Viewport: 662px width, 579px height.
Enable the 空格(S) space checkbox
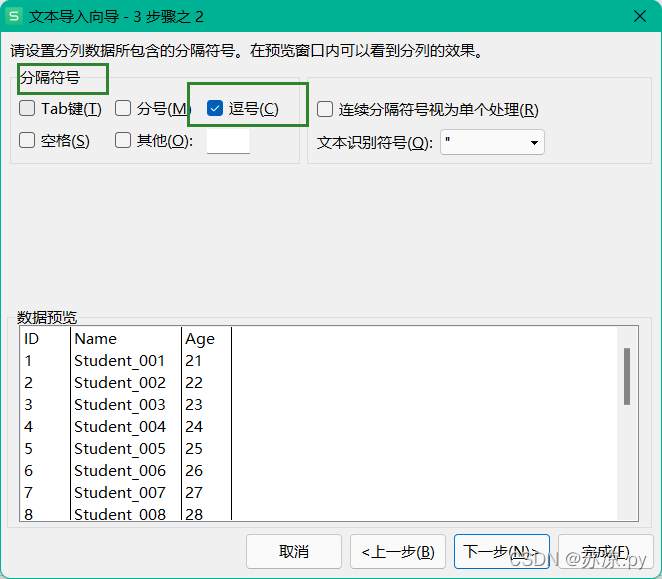click(27, 140)
